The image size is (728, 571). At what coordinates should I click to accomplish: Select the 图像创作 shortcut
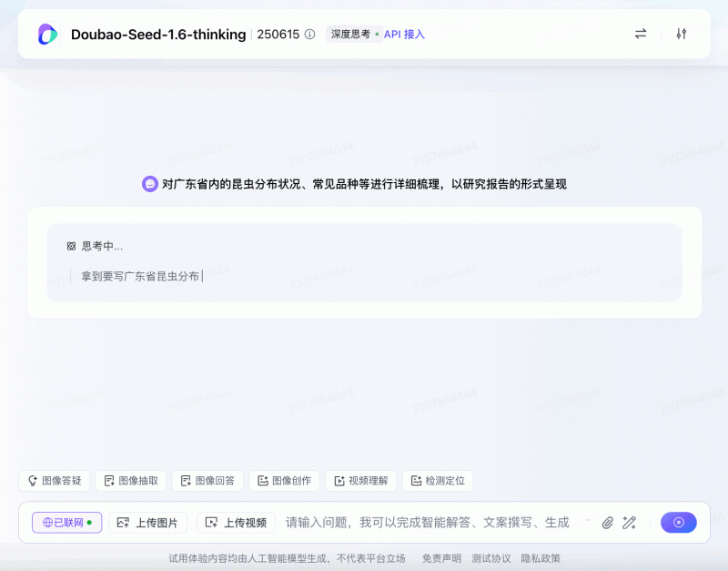(x=284, y=481)
